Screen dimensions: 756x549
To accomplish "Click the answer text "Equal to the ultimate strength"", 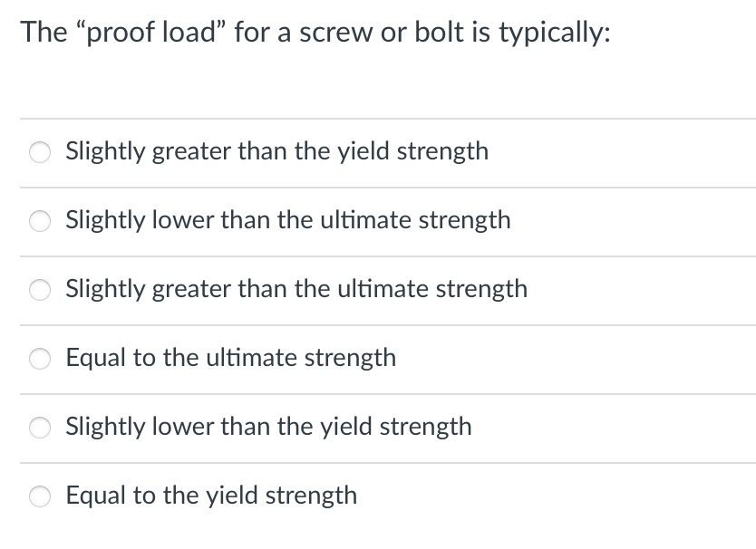I will 231,359.
